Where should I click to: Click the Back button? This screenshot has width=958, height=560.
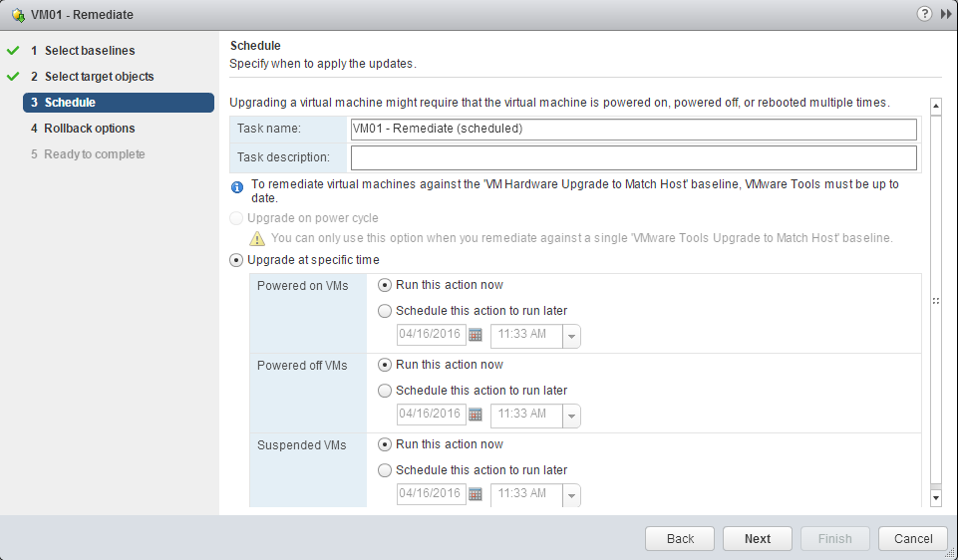[x=680, y=539]
